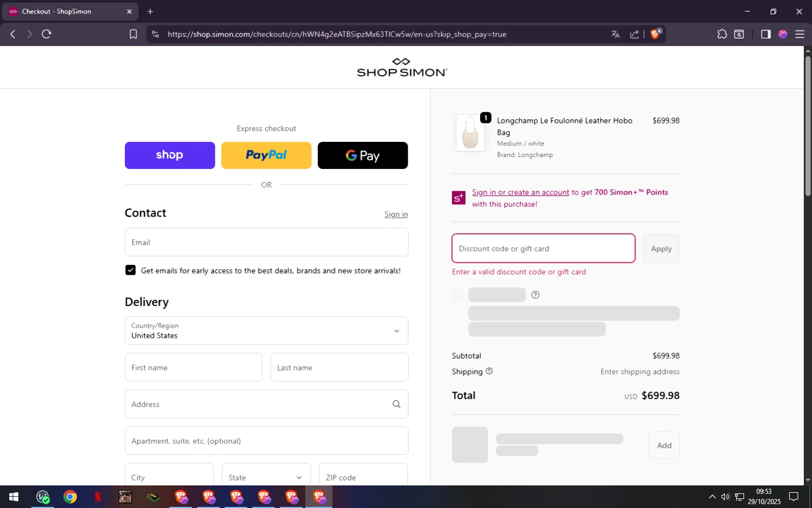
Task: Show hidden system tray icons
Action: click(712, 497)
